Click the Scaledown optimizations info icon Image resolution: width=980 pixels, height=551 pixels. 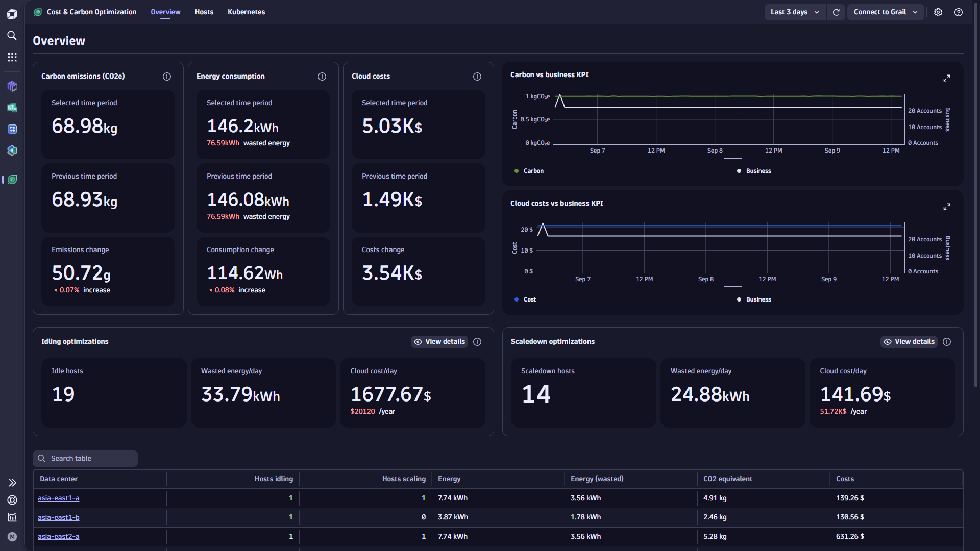pyautogui.click(x=947, y=342)
